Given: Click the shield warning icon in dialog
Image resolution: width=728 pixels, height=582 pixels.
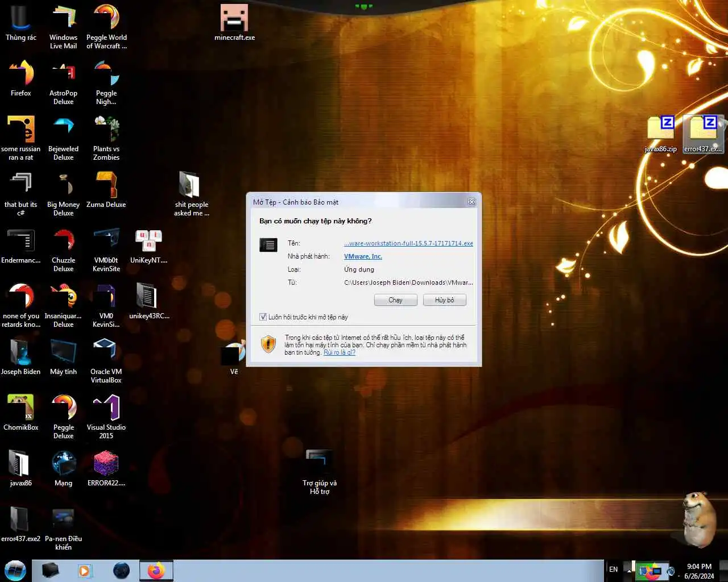Looking at the screenshot, I should click(x=268, y=344).
